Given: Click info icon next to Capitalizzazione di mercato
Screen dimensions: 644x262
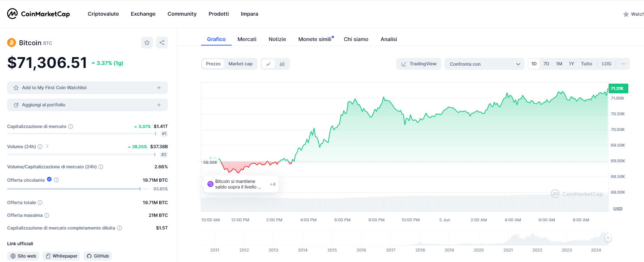Looking at the screenshot, I should click(71, 127).
